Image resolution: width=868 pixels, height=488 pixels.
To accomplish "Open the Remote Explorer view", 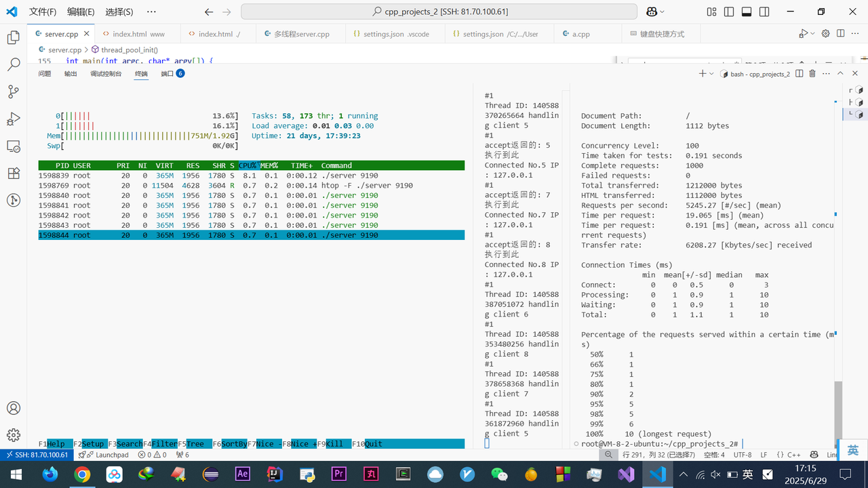I will (x=13, y=146).
